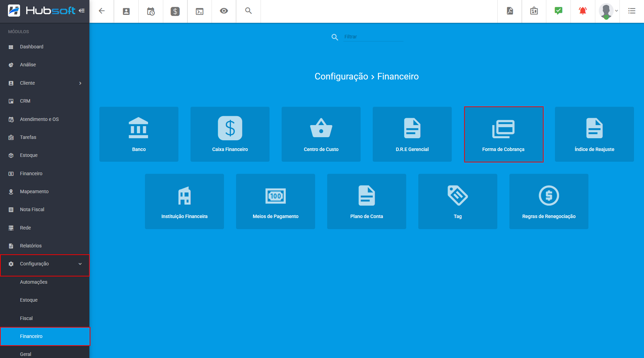This screenshot has height=358, width=644.
Task: Click the eye visibility icon in toolbar
Action: click(224, 11)
